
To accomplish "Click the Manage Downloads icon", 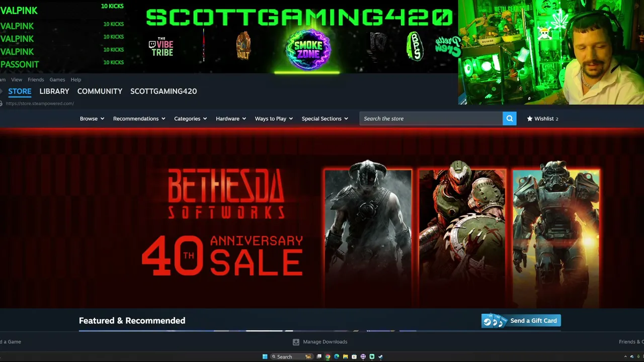I will [296, 342].
